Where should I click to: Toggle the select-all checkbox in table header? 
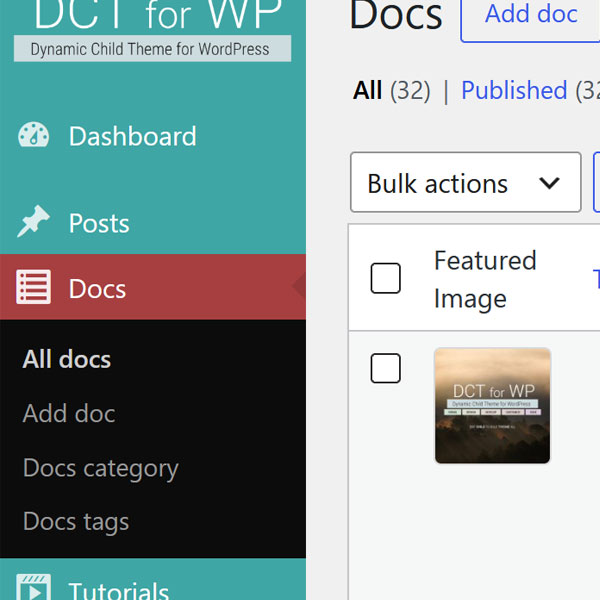point(385,278)
